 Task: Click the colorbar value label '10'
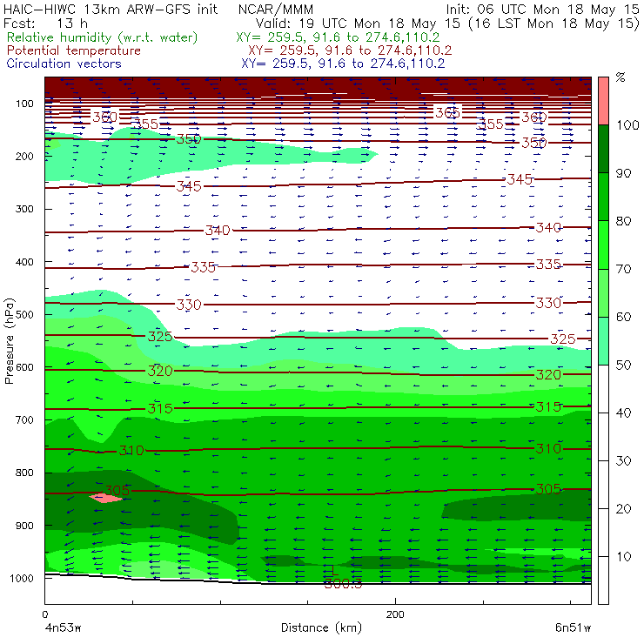pos(623,556)
